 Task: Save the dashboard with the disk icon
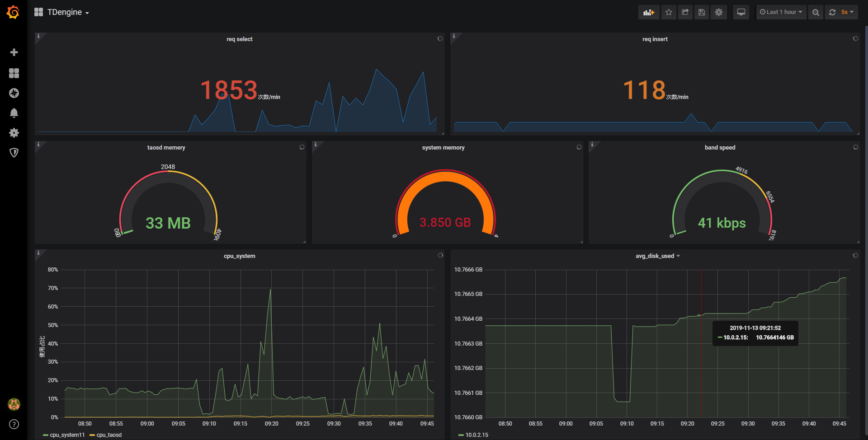click(x=702, y=12)
